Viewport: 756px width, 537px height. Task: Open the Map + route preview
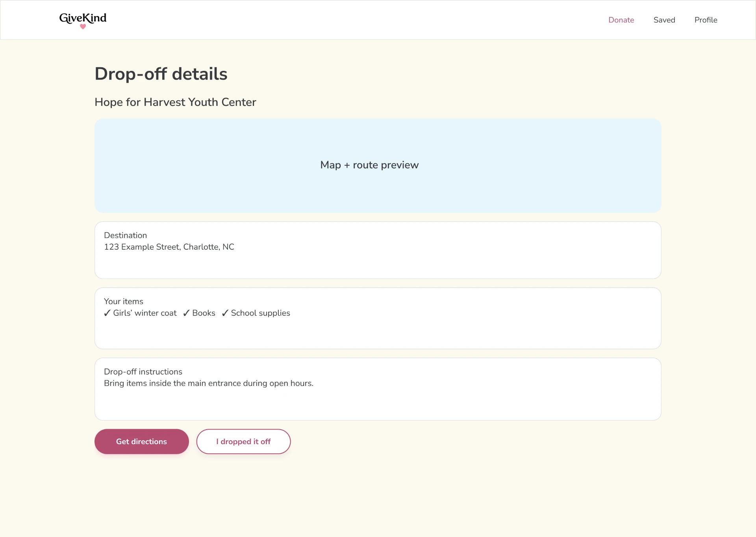point(378,166)
